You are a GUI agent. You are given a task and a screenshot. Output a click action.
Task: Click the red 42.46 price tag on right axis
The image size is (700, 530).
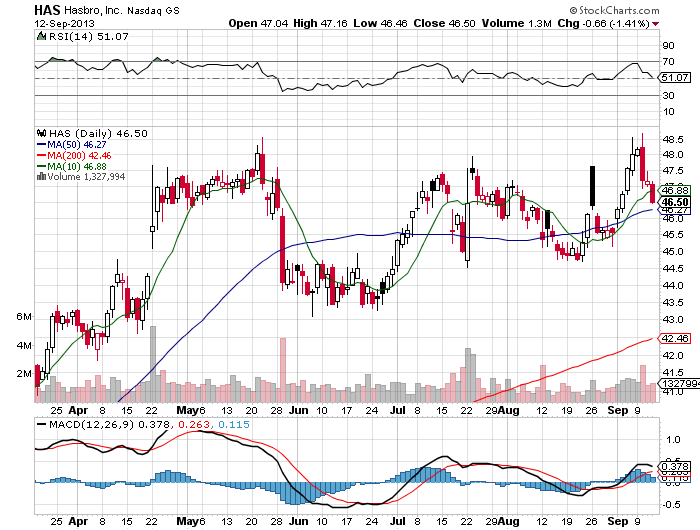675,338
